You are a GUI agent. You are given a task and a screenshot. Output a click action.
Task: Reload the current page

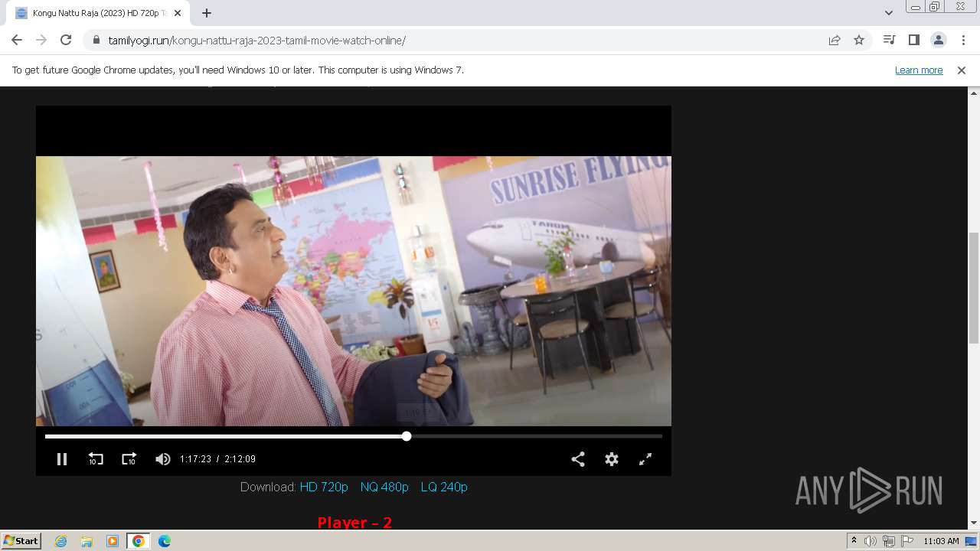point(66,40)
